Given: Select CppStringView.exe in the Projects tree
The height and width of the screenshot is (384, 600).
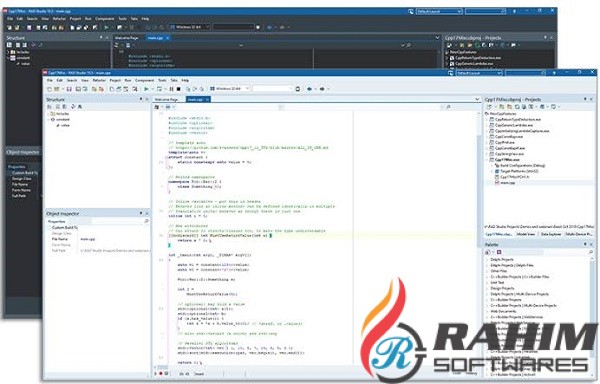Looking at the screenshot, I should point(509,154).
